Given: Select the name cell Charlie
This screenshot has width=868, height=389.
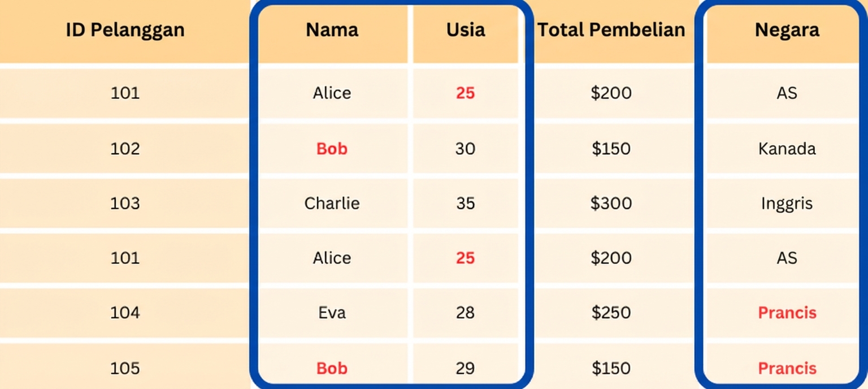Looking at the screenshot, I should [x=332, y=203].
